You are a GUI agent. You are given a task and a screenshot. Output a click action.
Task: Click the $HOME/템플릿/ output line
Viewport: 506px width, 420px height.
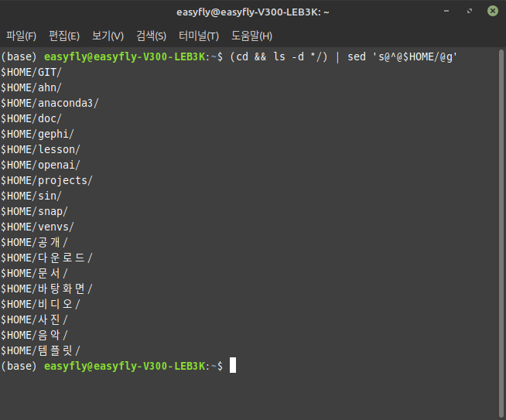(x=40, y=351)
